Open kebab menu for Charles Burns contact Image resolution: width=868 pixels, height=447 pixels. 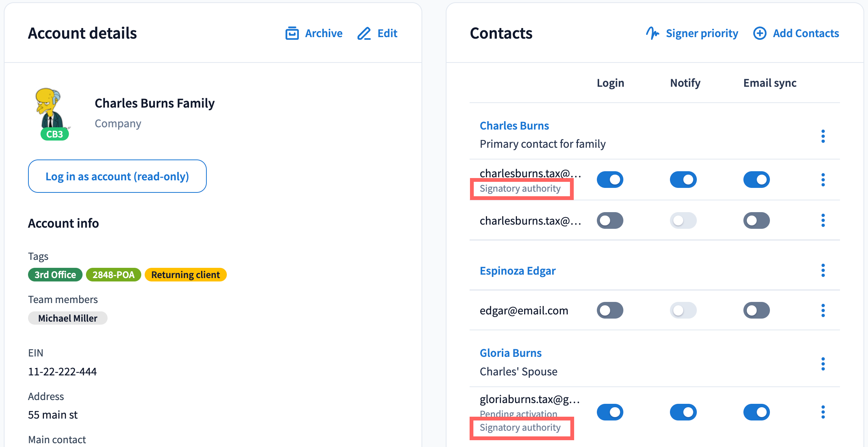click(823, 136)
